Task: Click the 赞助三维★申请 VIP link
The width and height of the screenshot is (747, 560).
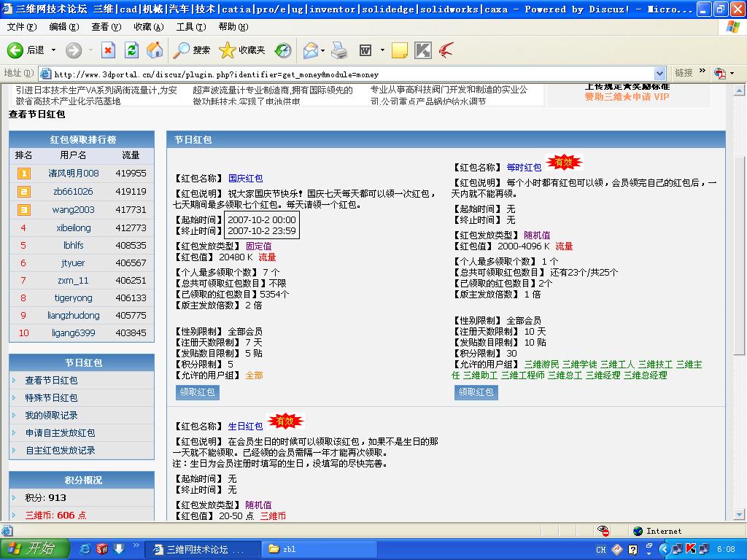Action: [x=627, y=97]
